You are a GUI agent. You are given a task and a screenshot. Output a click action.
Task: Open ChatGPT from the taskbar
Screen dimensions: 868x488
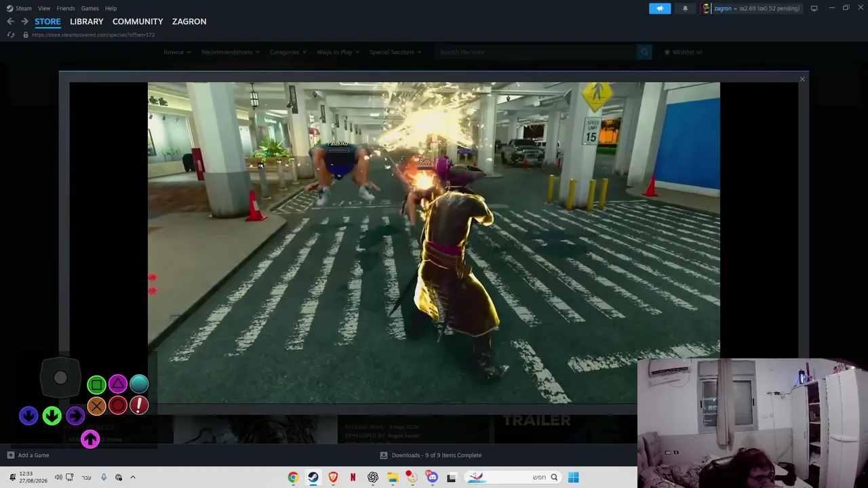(x=372, y=477)
